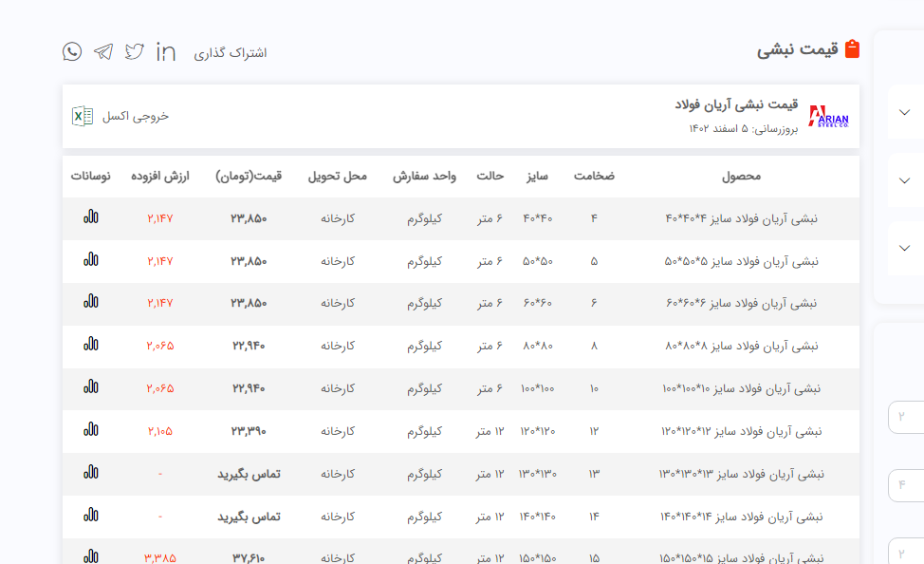Image resolution: width=924 pixels, height=564 pixels.
Task: Click the sidebar input field showing ۴
Action: pos(905,485)
